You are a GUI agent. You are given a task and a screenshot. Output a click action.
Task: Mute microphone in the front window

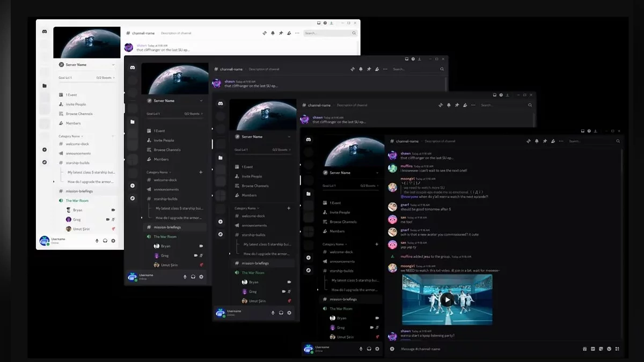coord(361,349)
